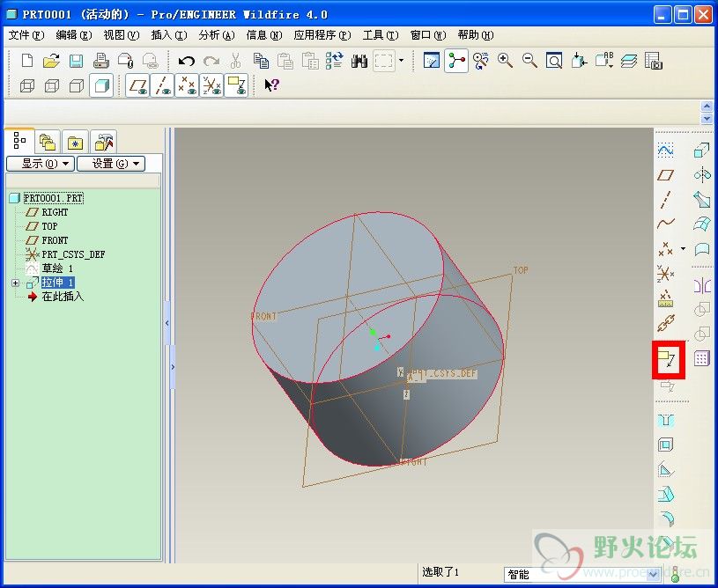Start the Sketch tool in right toolbar
This screenshot has height=588, width=718.
(x=665, y=150)
